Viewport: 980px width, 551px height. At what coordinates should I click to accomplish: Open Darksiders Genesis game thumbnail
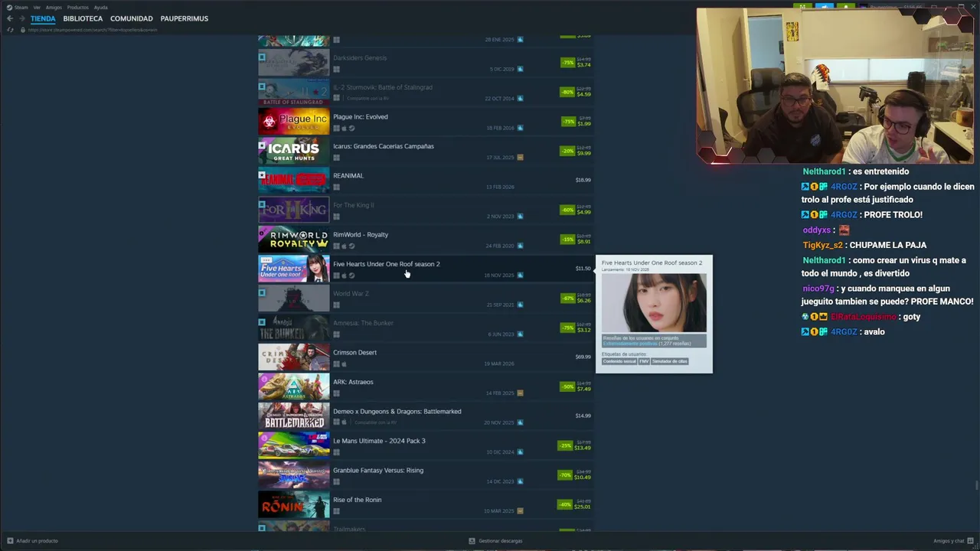pos(293,63)
